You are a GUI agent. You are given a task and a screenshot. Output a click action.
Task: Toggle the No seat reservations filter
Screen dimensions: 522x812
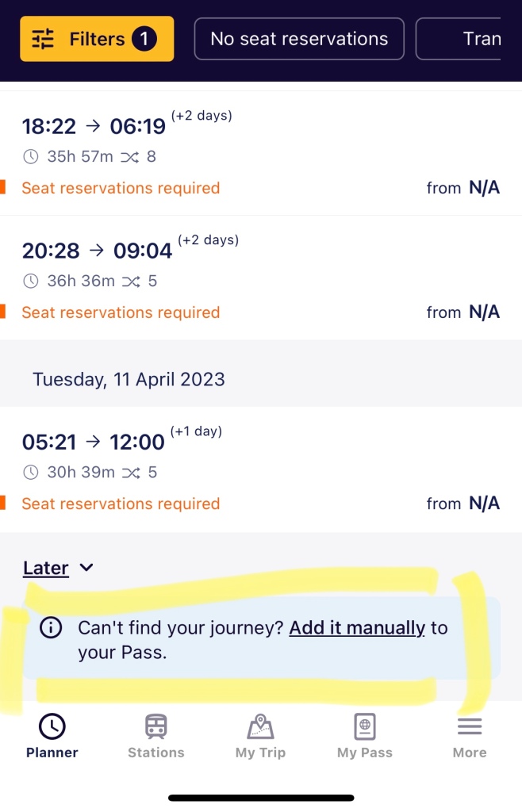coord(299,39)
